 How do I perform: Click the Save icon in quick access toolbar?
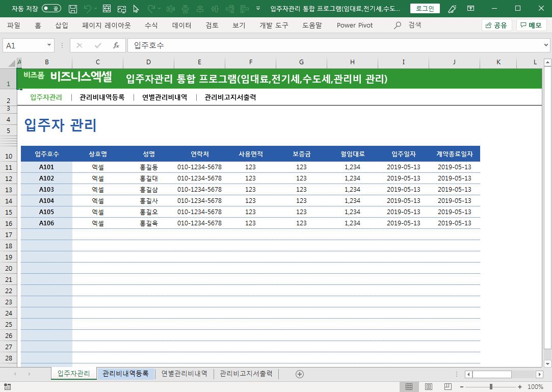(x=73, y=9)
